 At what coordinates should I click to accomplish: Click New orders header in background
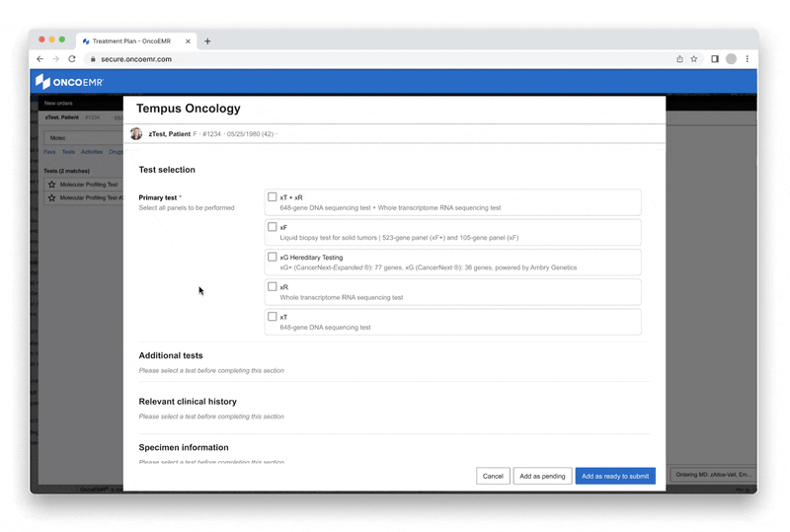pyautogui.click(x=58, y=103)
